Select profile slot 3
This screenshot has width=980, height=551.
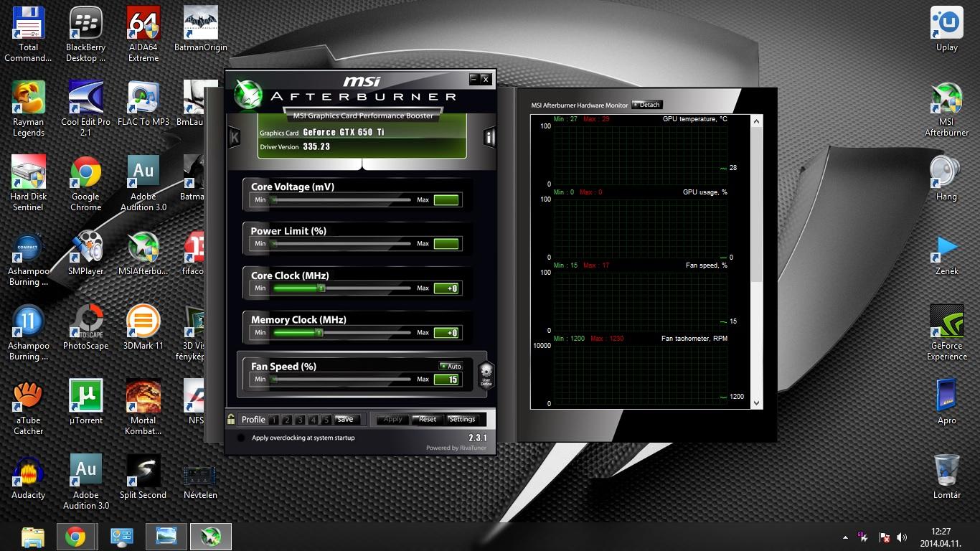(300, 420)
